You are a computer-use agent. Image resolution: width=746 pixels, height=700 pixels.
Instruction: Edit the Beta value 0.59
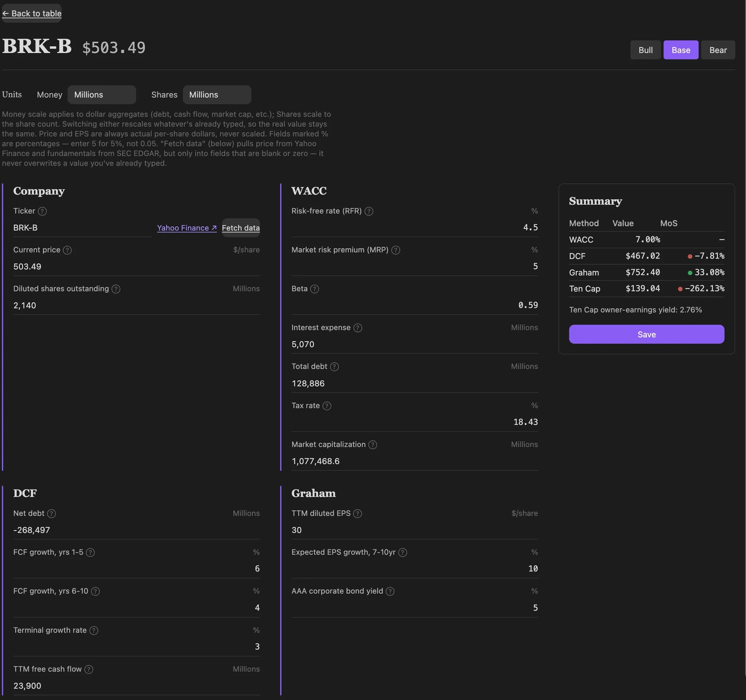[x=415, y=305]
